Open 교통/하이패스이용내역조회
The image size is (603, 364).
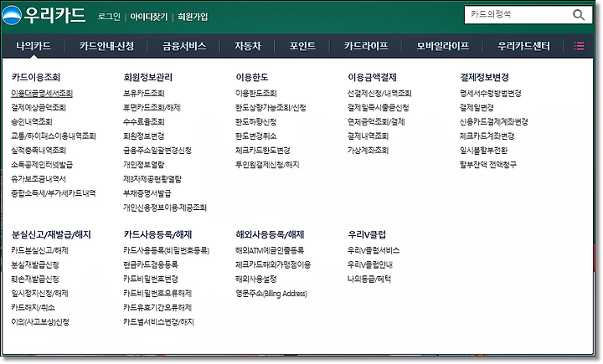point(54,136)
